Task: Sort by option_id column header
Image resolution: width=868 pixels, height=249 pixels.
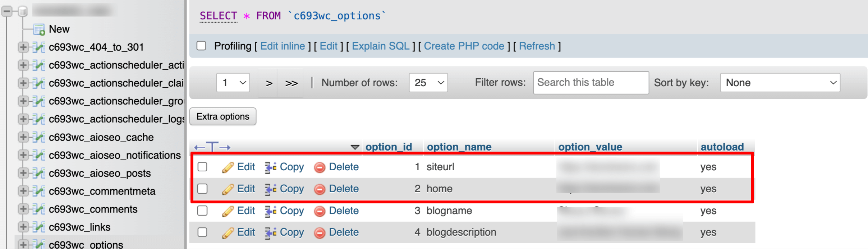Action: [x=389, y=147]
